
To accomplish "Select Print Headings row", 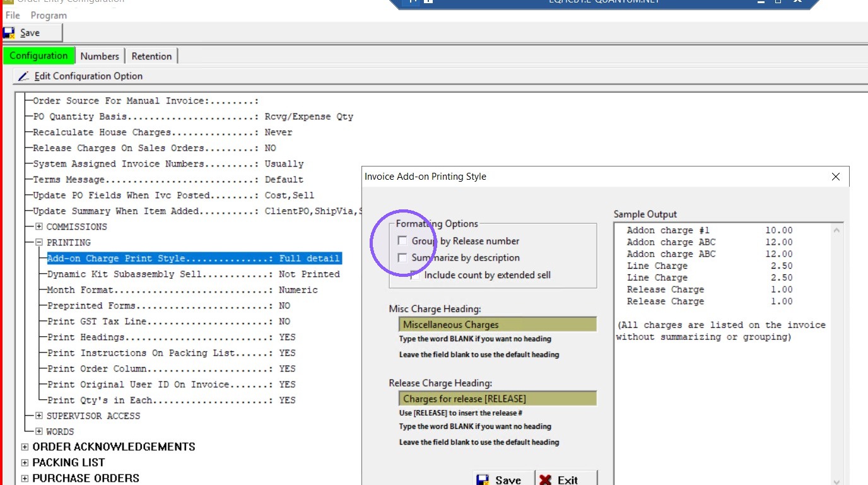I will pos(172,337).
